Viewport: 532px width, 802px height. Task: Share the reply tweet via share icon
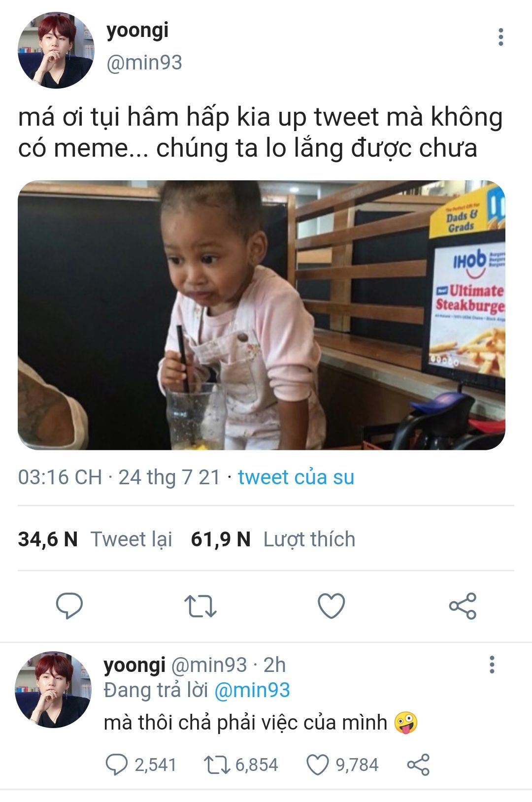418,765
